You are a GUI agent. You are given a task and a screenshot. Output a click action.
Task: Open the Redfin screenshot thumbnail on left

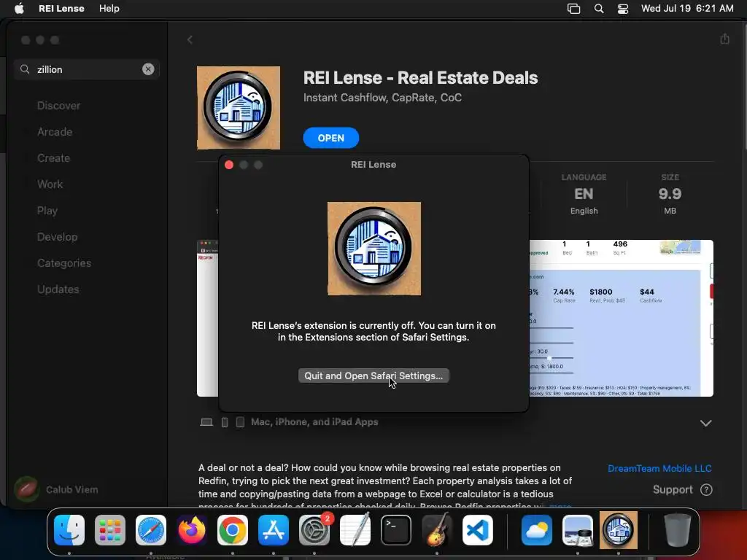(x=208, y=318)
